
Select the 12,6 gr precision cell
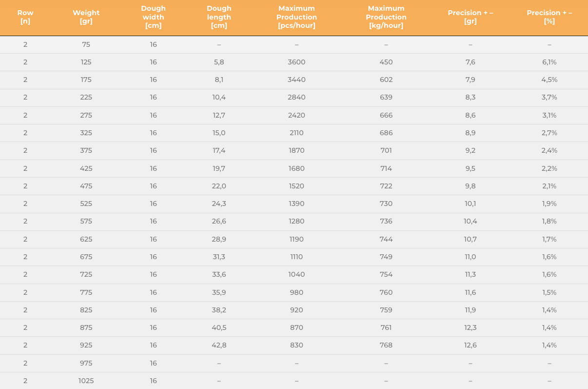(470, 345)
